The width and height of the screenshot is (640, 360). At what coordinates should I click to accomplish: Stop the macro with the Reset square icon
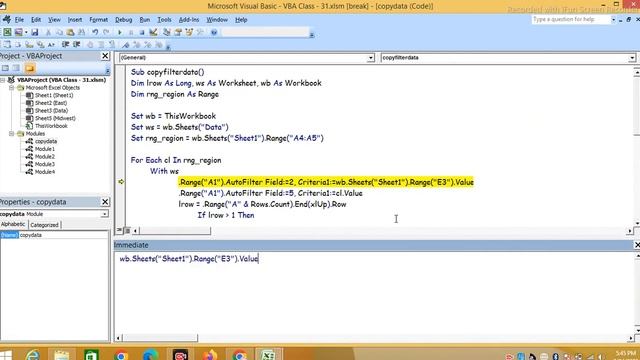[142, 32]
